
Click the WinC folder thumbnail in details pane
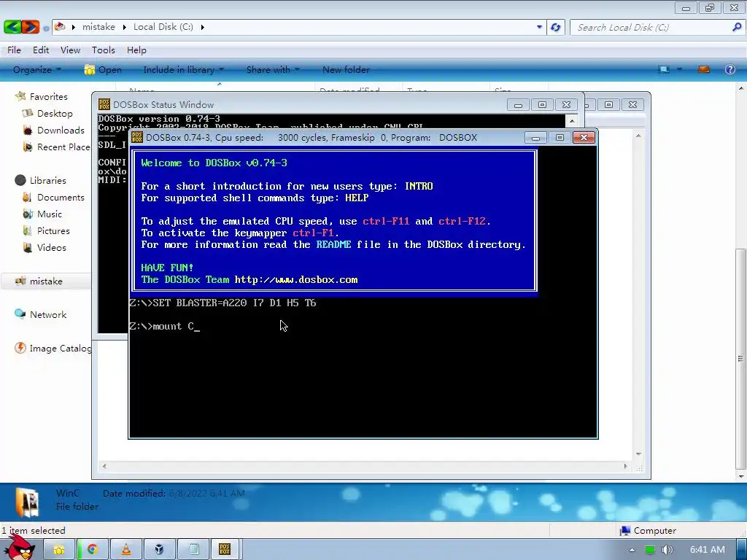27,502
